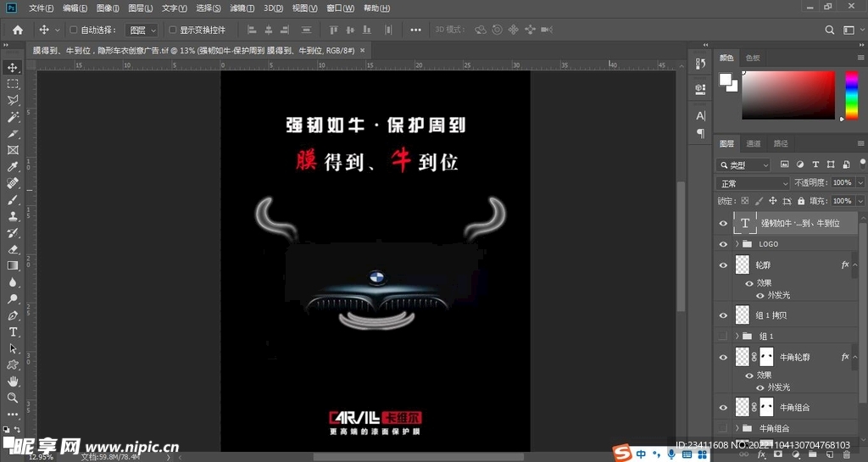Switch to the 通道 tab

(x=754, y=143)
